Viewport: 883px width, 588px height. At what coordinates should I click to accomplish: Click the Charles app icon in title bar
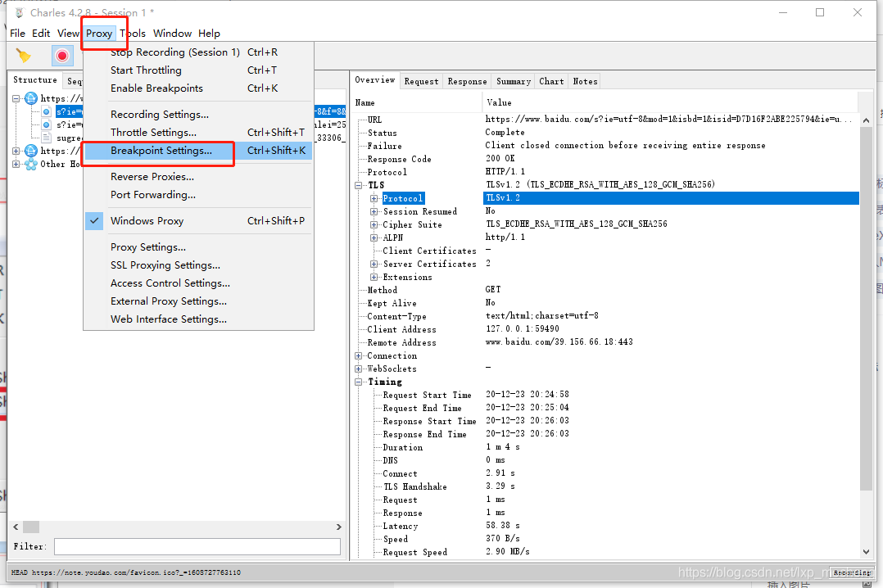(20, 12)
